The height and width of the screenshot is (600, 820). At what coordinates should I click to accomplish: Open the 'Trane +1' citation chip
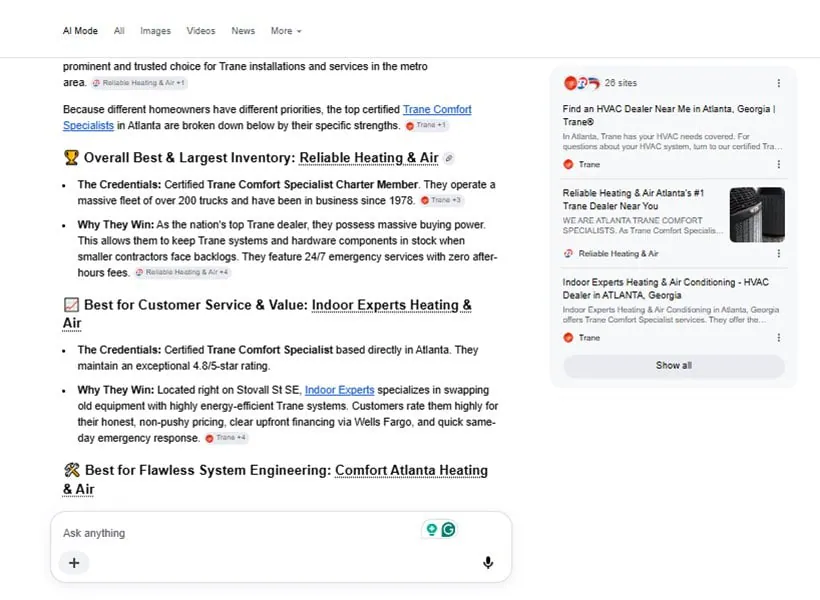(426, 125)
